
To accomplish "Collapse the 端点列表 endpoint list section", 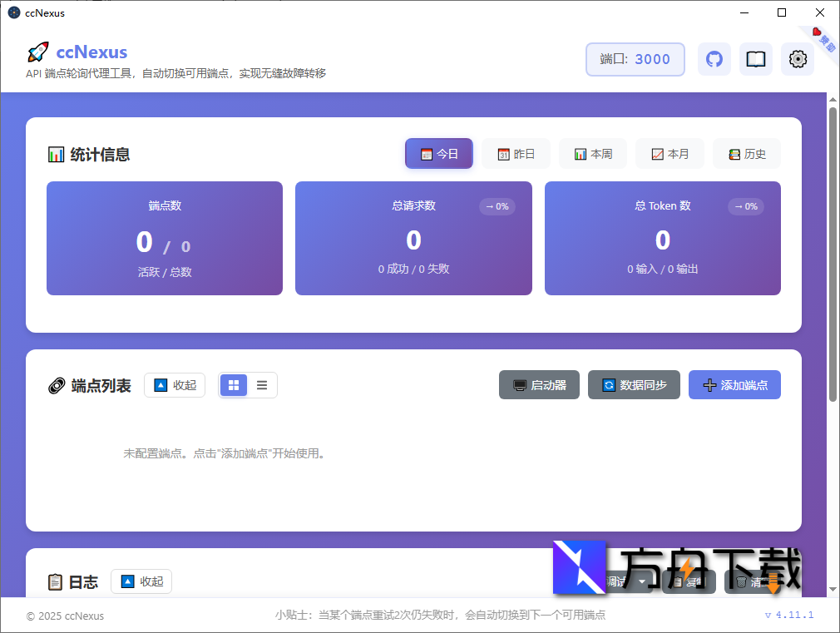I will point(175,384).
